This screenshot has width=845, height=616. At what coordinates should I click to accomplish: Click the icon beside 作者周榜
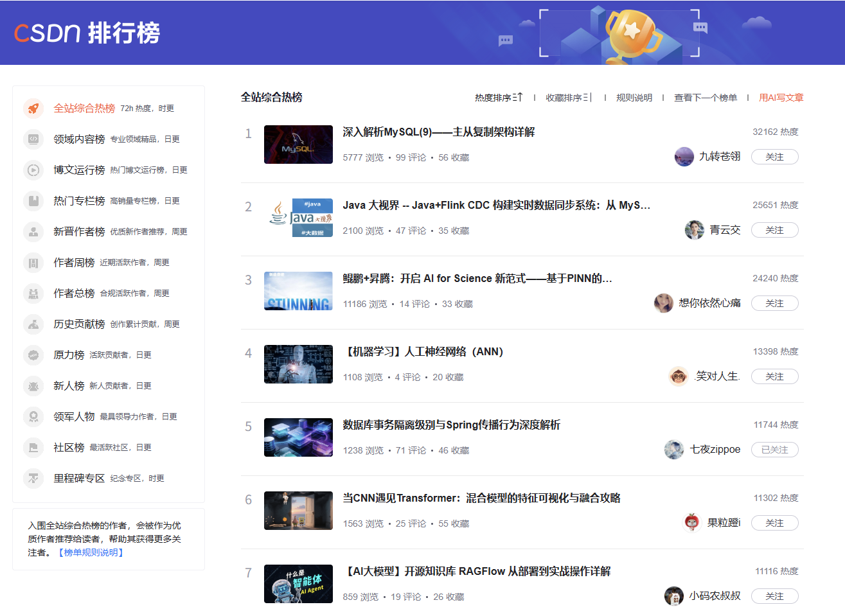[33, 262]
